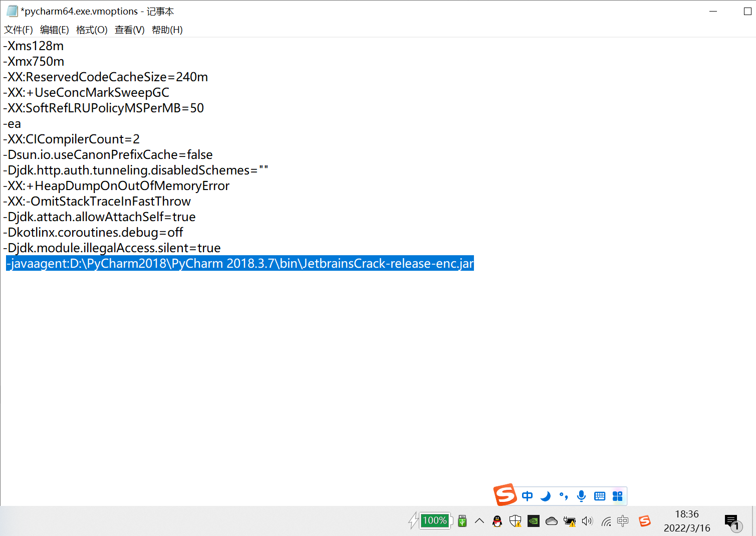Expand the hidden tray icons chevron
The height and width of the screenshot is (536, 756).
(479, 521)
